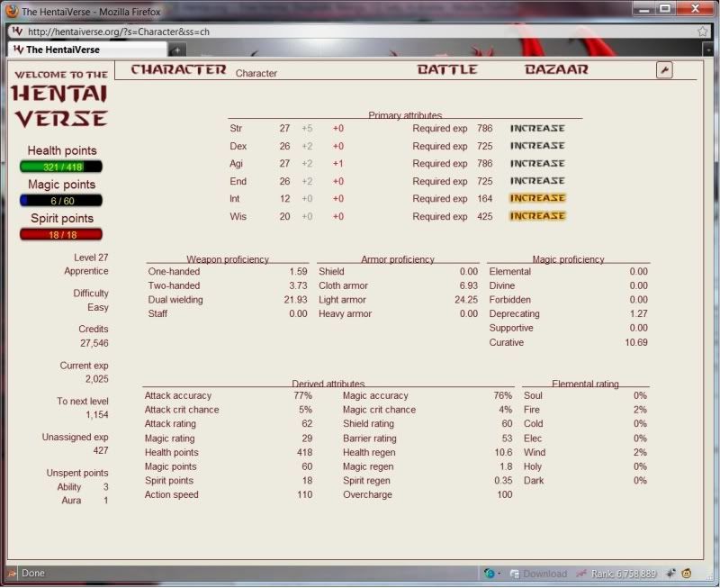This screenshot has width=720, height=588.
Task: Click the To next level value 1,154
Action: click(x=97, y=415)
